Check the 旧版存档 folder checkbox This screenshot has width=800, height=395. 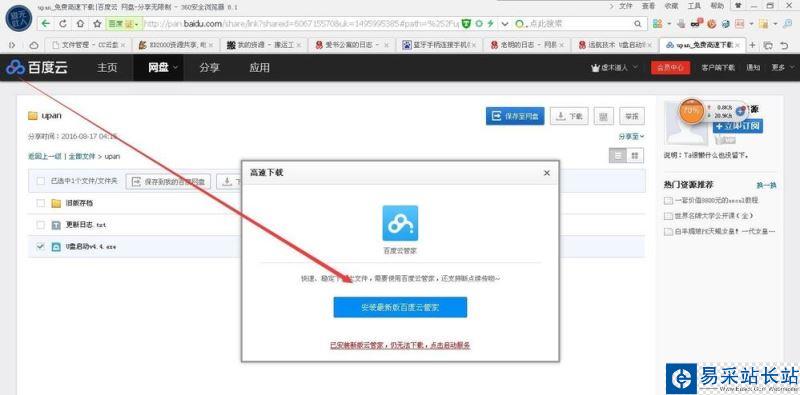[x=40, y=203]
